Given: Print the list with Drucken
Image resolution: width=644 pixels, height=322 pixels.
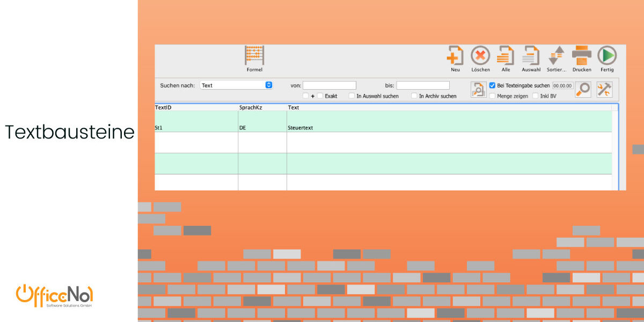Looking at the screenshot, I should point(582,56).
